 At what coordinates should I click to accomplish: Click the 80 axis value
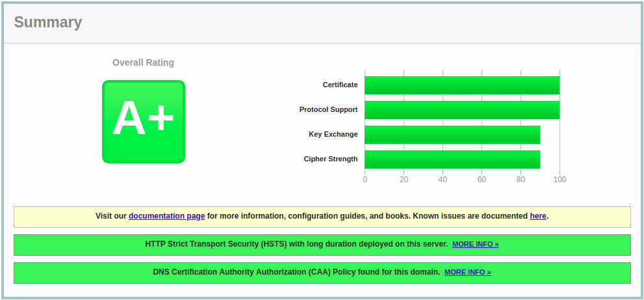521,180
